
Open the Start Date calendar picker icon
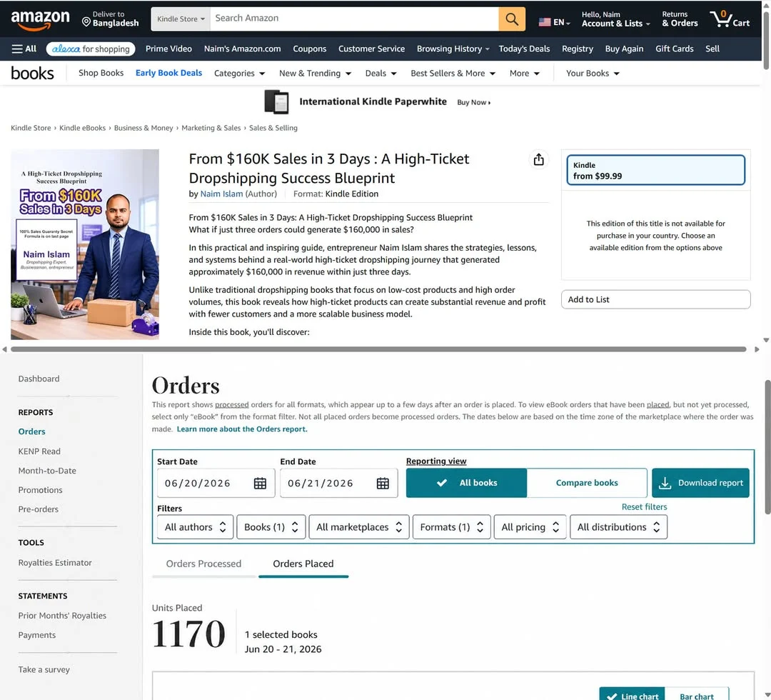[x=260, y=484]
